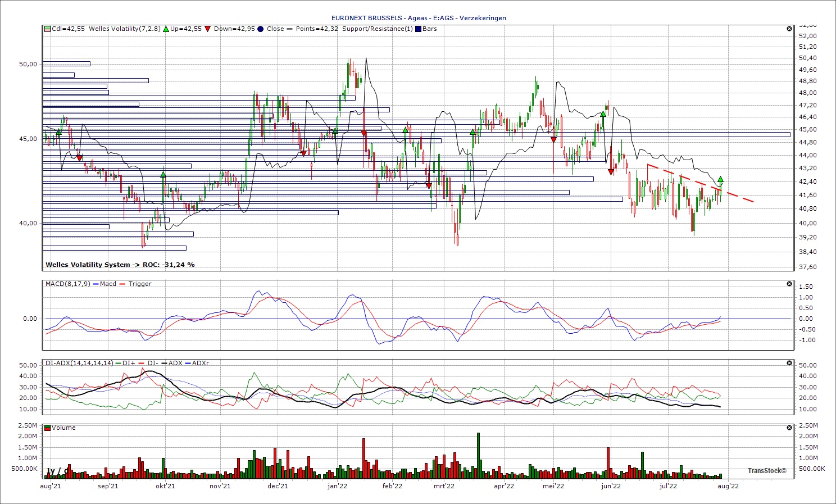
Task: Click the Volume panel label
Action: click(x=64, y=428)
